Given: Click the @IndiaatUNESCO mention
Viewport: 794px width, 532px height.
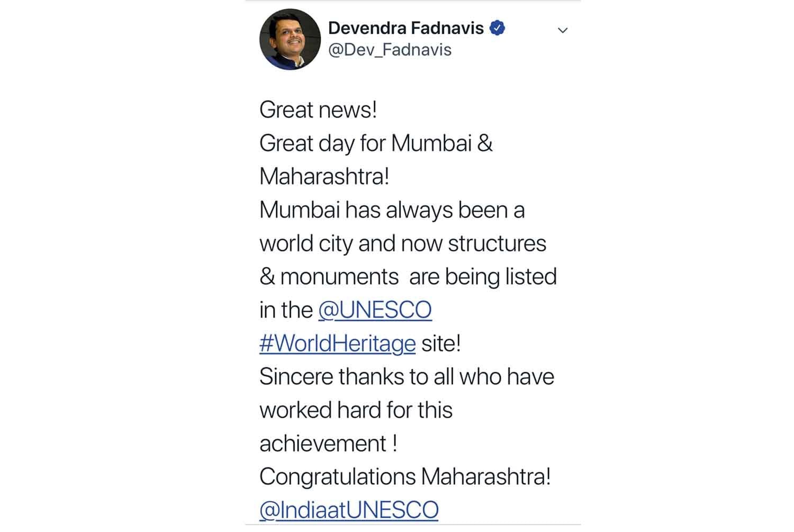Looking at the screenshot, I should point(349,510).
